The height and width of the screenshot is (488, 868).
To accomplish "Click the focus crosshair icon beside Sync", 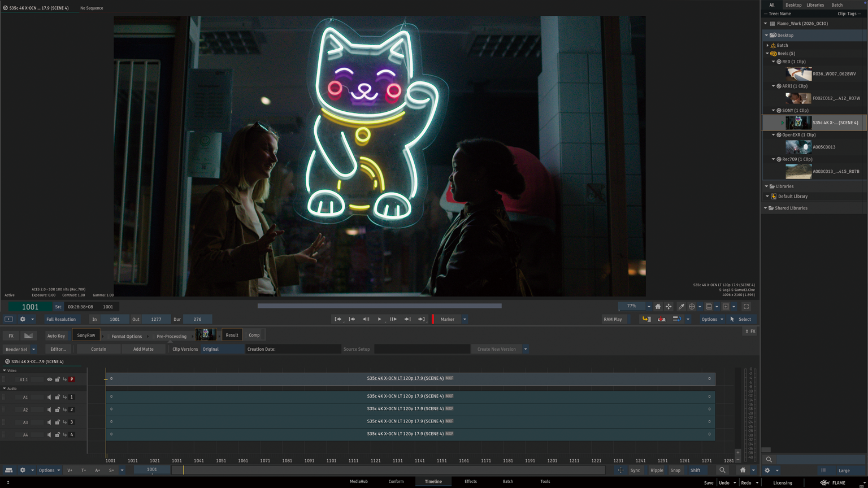I will pyautogui.click(x=620, y=470).
